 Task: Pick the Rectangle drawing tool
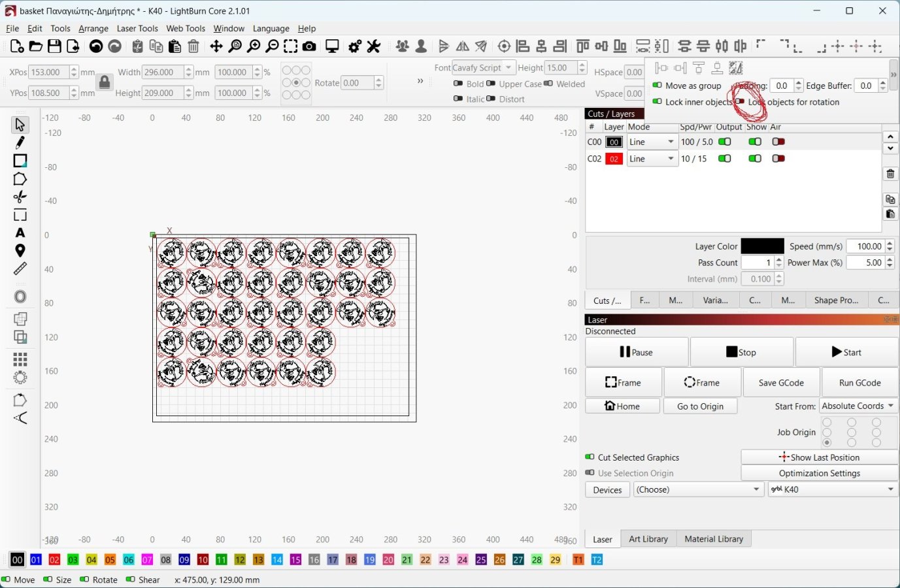coord(20,161)
